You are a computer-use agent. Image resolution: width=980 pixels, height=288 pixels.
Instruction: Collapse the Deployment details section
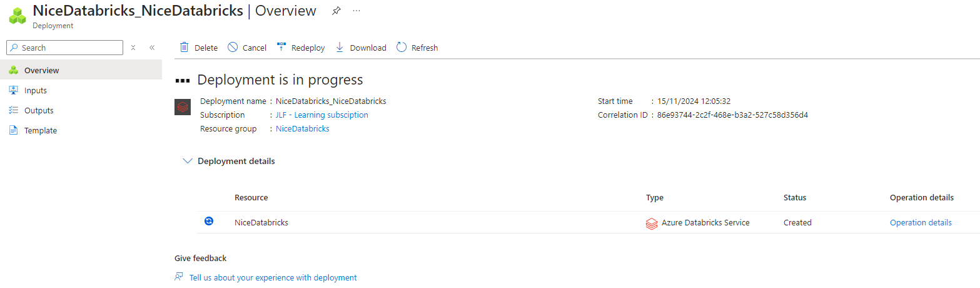(x=187, y=161)
